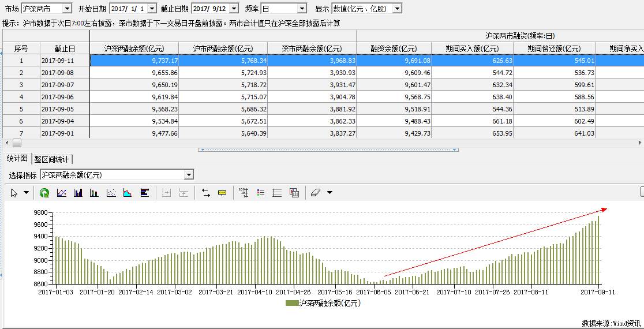Click the 截止日 column header

(65, 48)
